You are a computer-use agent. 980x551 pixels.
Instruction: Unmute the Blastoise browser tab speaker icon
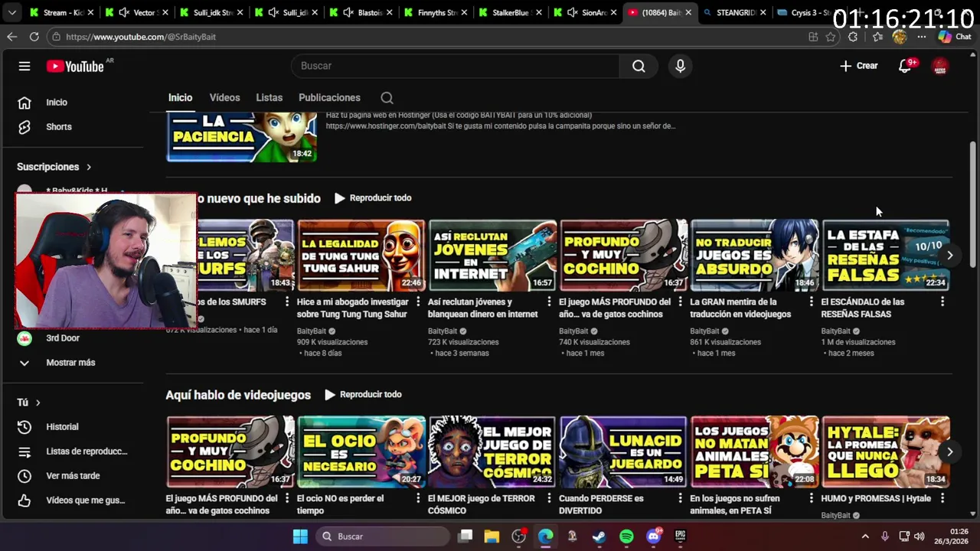348,13
